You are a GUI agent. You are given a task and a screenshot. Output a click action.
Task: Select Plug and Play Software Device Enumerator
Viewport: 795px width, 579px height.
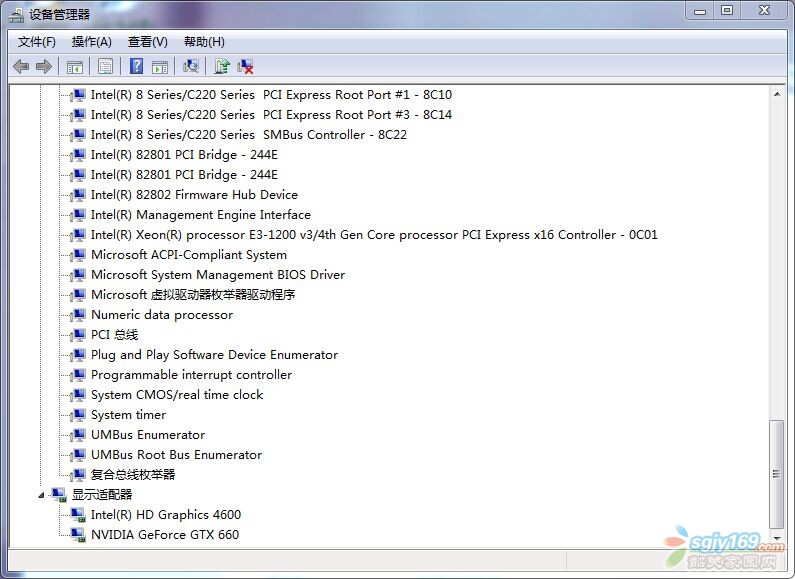[x=214, y=355]
